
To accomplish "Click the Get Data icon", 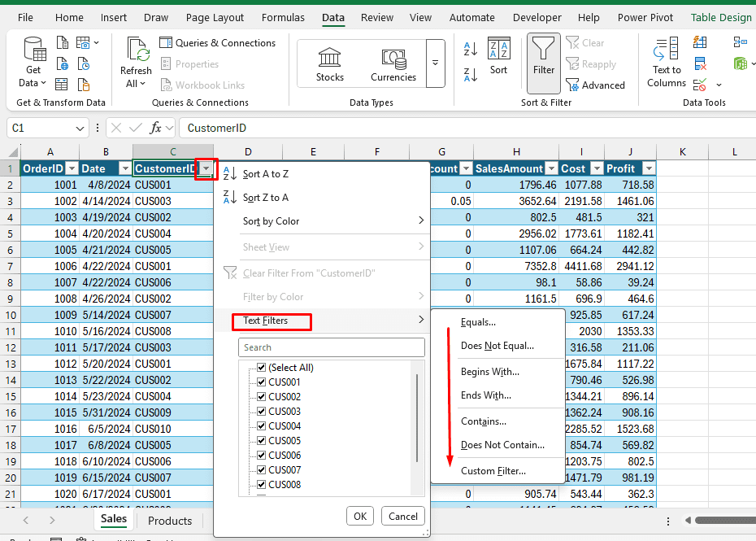I will pyautogui.click(x=33, y=50).
